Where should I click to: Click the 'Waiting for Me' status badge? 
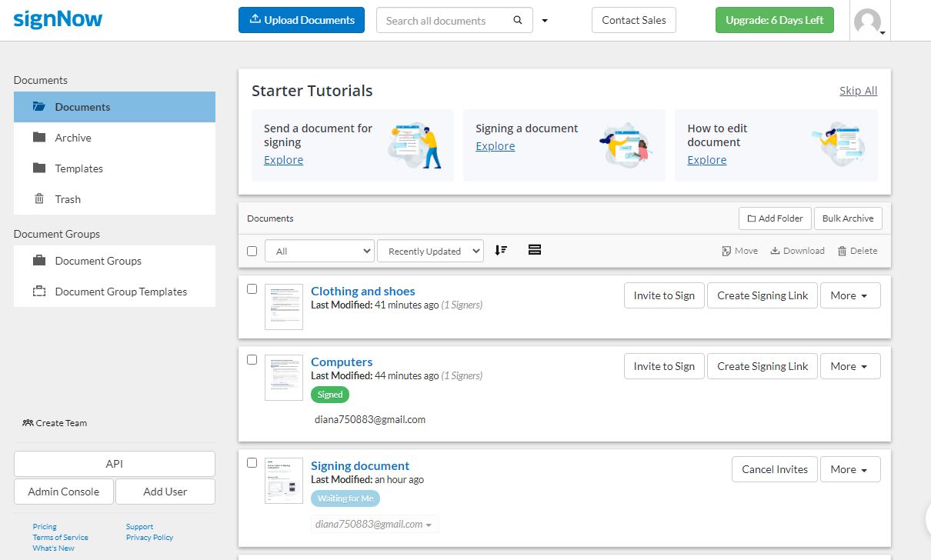click(x=345, y=498)
